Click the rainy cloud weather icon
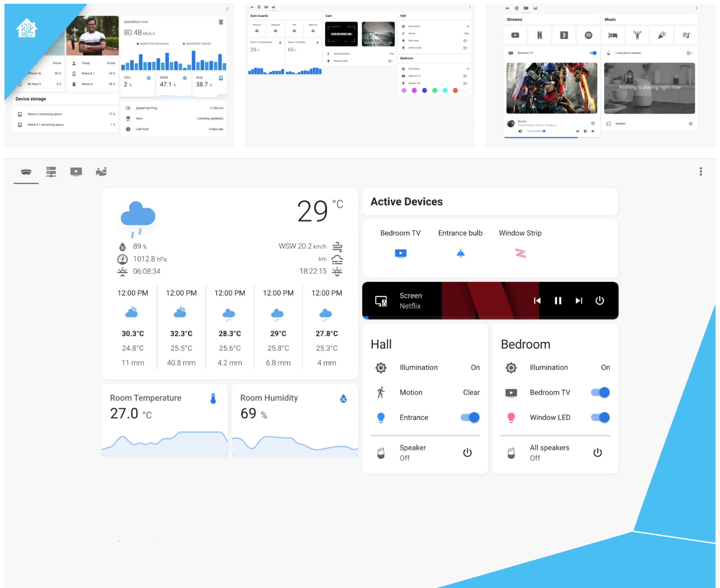This screenshot has height=588, width=720. click(x=138, y=219)
